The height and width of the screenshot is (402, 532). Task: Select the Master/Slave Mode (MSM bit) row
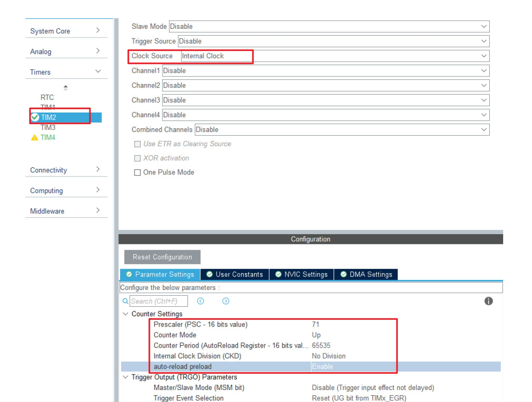(310, 388)
